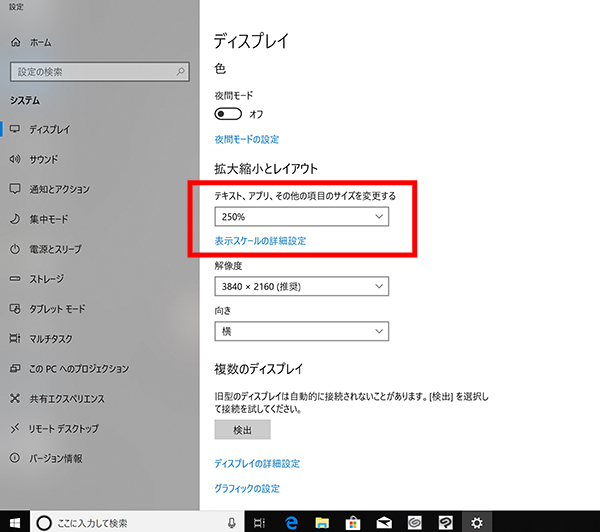Select マルチタスク text in sidebar

tap(51, 339)
